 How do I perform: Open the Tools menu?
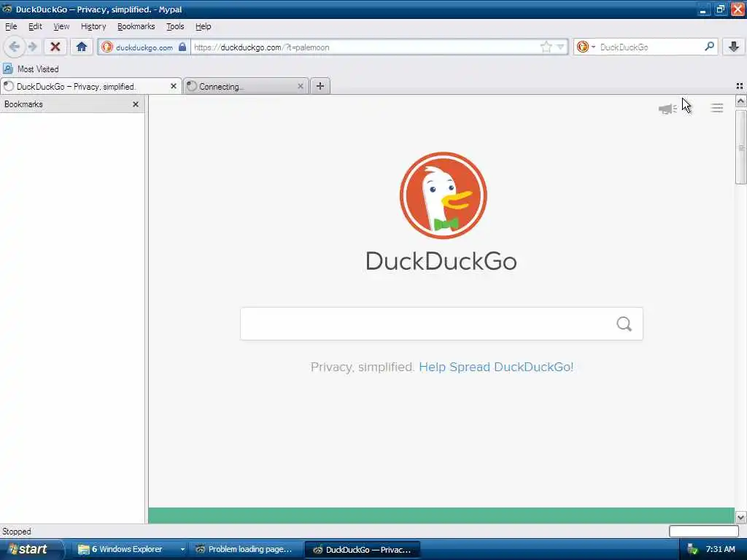(175, 27)
